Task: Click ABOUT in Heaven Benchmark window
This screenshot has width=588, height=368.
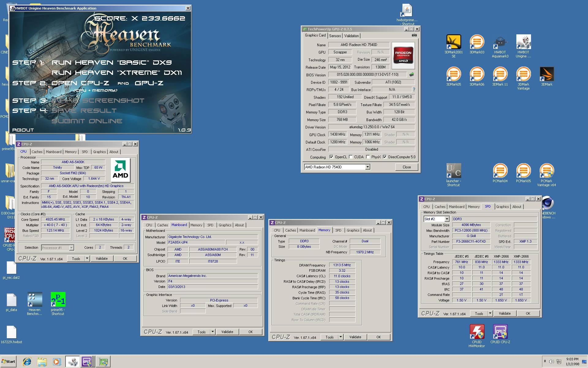Action: [23, 130]
